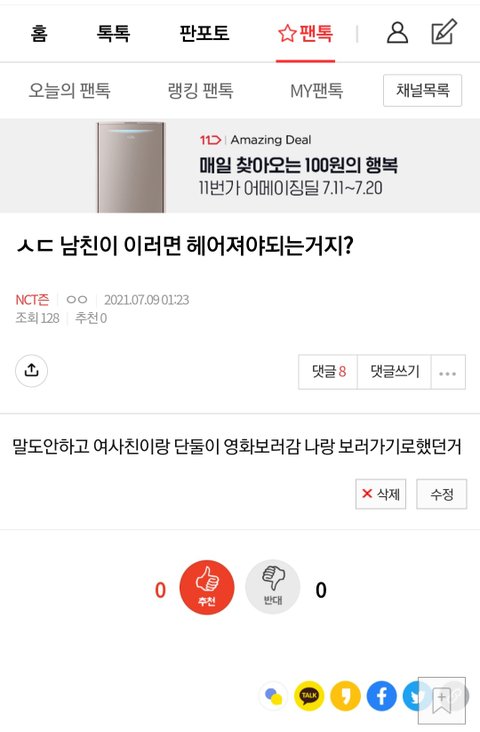This screenshot has width=480, height=732.
Task: Switch to the 톡톡 tab
Action: tap(113, 33)
